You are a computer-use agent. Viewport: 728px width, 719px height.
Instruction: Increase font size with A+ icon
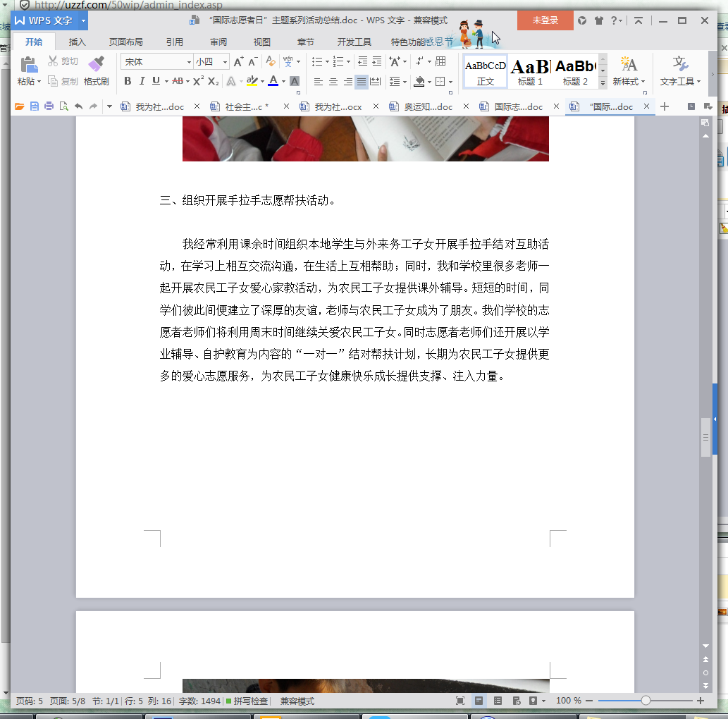(238, 61)
